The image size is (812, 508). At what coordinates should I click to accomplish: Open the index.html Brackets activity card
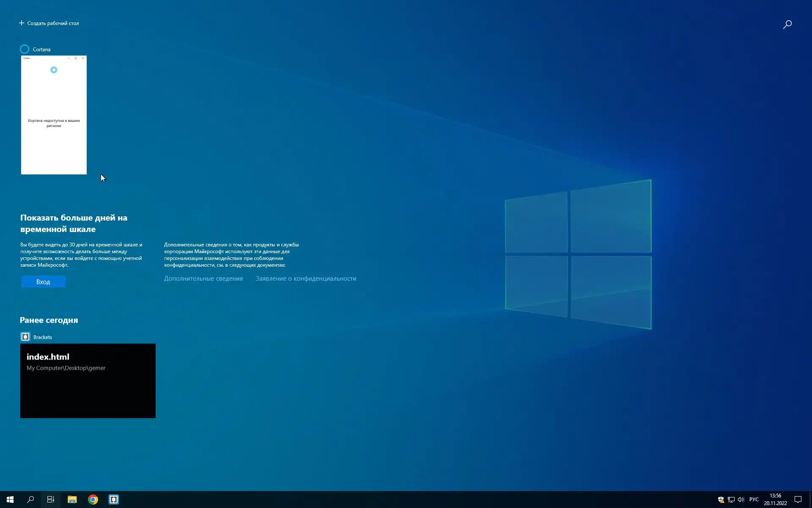point(88,381)
